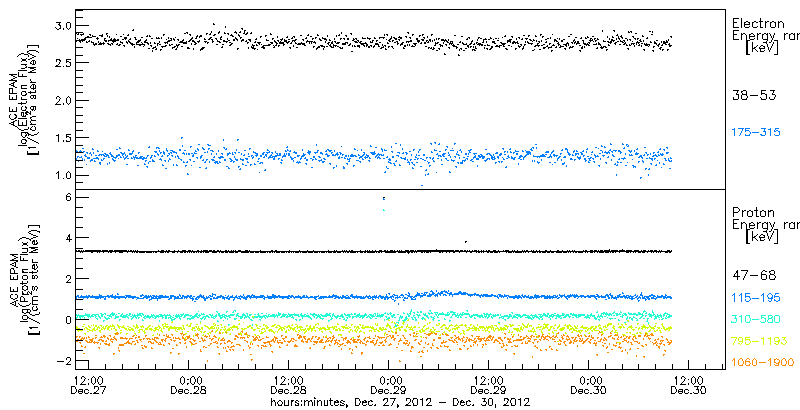Select the cyan 310-580 proton legend label
The height and width of the screenshot is (410, 800).
[756, 319]
